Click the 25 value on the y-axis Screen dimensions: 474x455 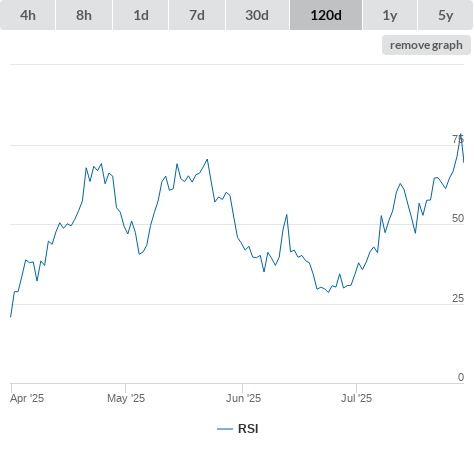[x=458, y=298]
